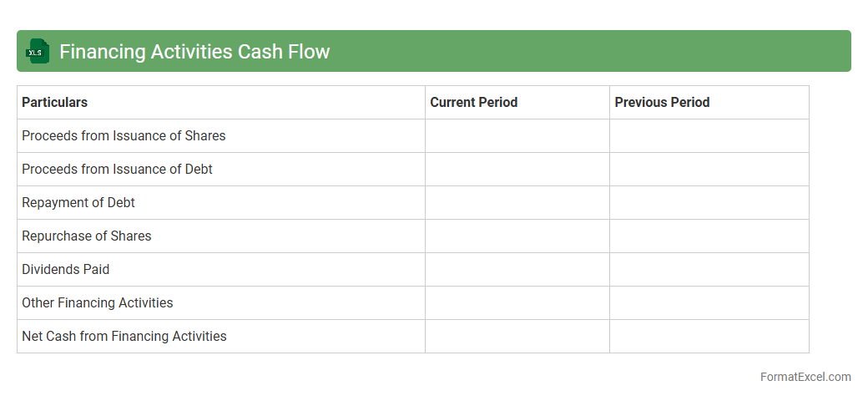Viewport: 868px width, 401px height.
Task: Select Previous Period cell for Repurchase of Shares
Action: [x=709, y=236]
